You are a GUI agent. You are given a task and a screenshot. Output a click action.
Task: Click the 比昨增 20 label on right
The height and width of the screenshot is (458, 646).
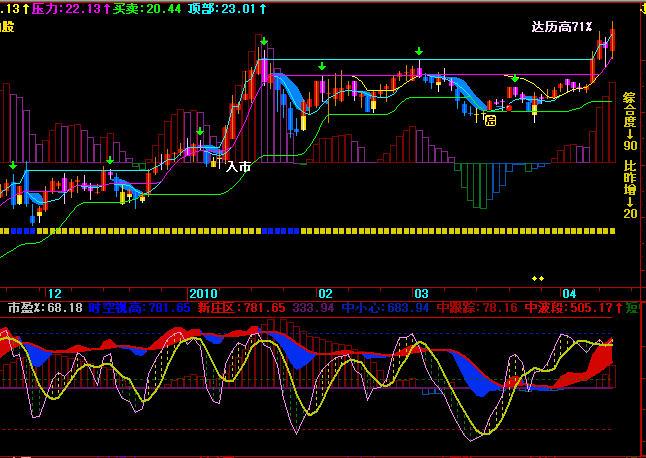[630, 188]
